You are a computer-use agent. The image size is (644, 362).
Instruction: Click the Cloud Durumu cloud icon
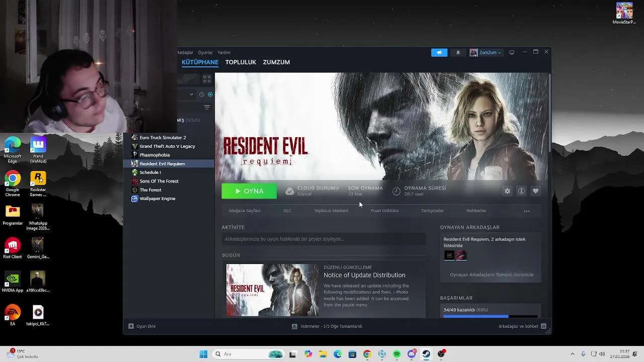coord(289,191)
